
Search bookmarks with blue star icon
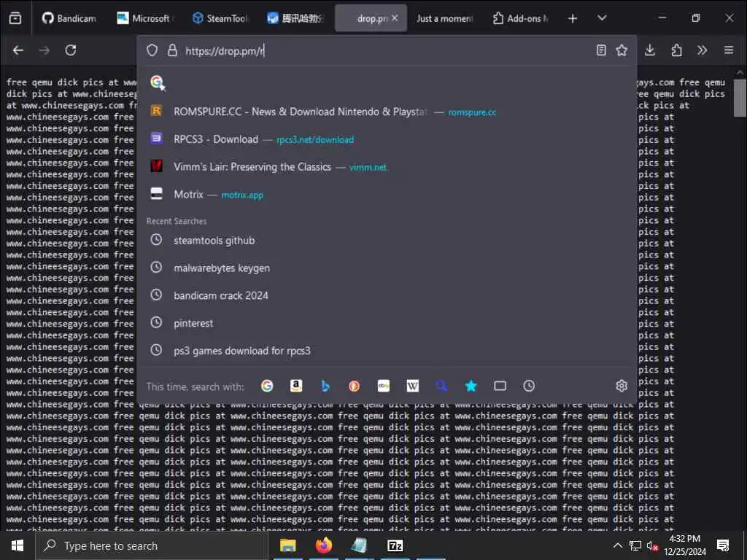tap(471, 386)
